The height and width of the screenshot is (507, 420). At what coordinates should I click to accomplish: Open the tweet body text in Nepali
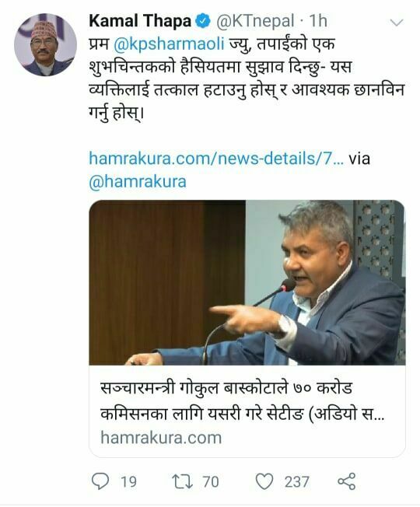point(247,79)
